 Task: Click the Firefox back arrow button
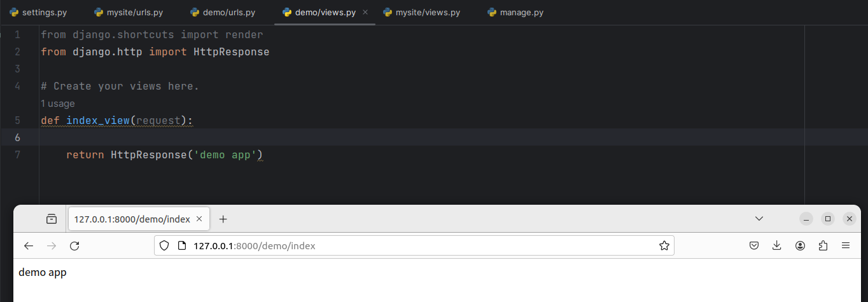point(29,246)
